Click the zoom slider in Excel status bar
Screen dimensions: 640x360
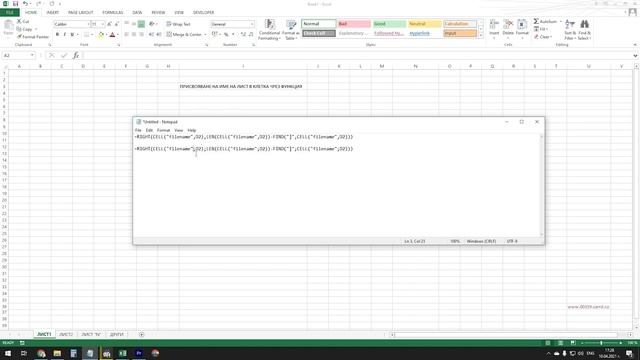(601, 343)
